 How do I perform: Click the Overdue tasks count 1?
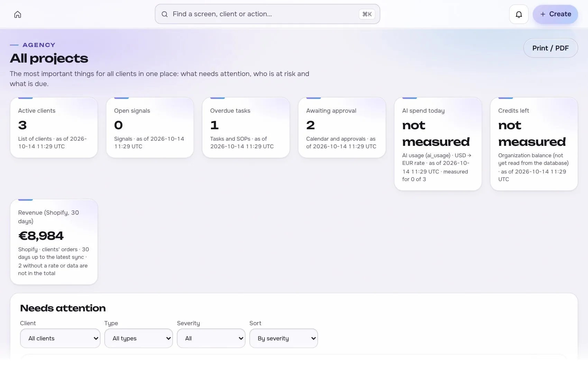tap(214, 125)
